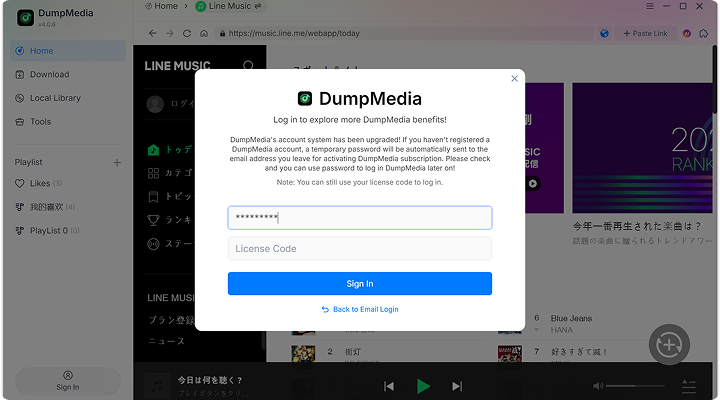Click the sidebar Sign In button
This screenshot has width=720, height=400.
[x=68, y=381]
